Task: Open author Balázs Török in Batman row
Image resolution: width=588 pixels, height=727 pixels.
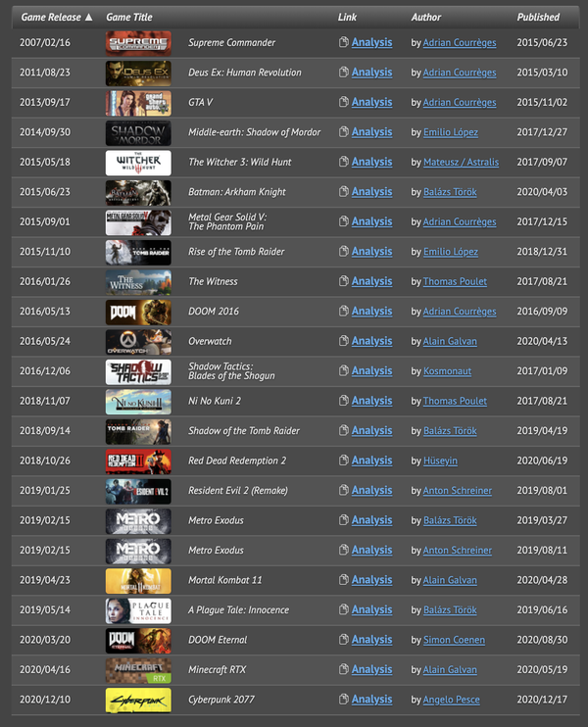Action: pos(450,192)
